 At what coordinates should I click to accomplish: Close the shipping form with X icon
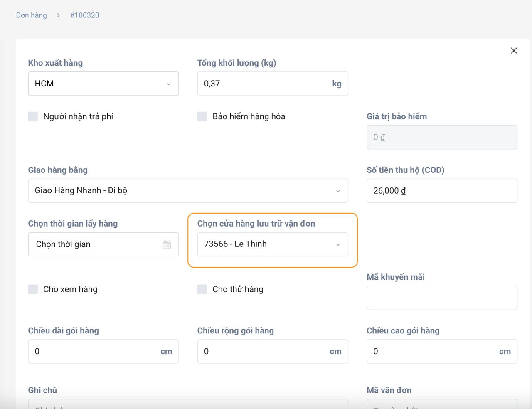click(x=514, y=51)
